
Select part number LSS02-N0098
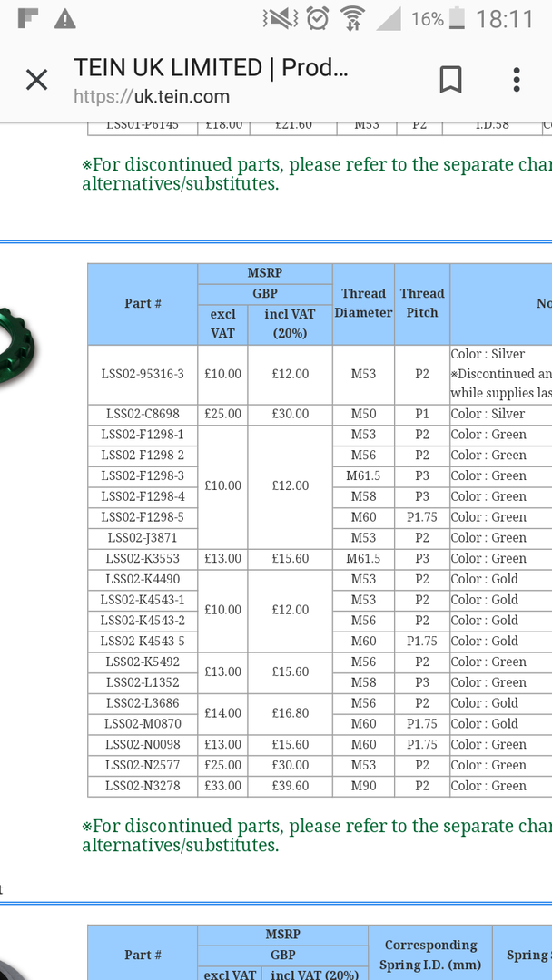[143, 744]
